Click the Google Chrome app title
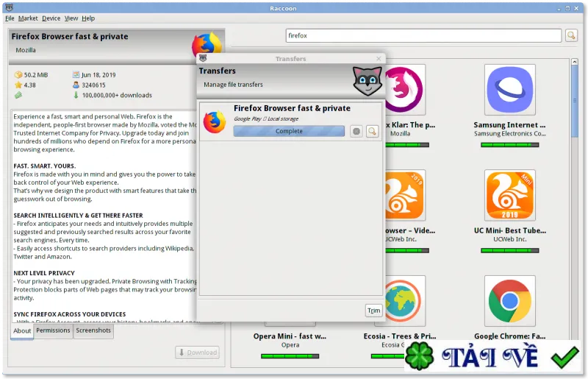This screenshot has height=379, width=588. 509,336
